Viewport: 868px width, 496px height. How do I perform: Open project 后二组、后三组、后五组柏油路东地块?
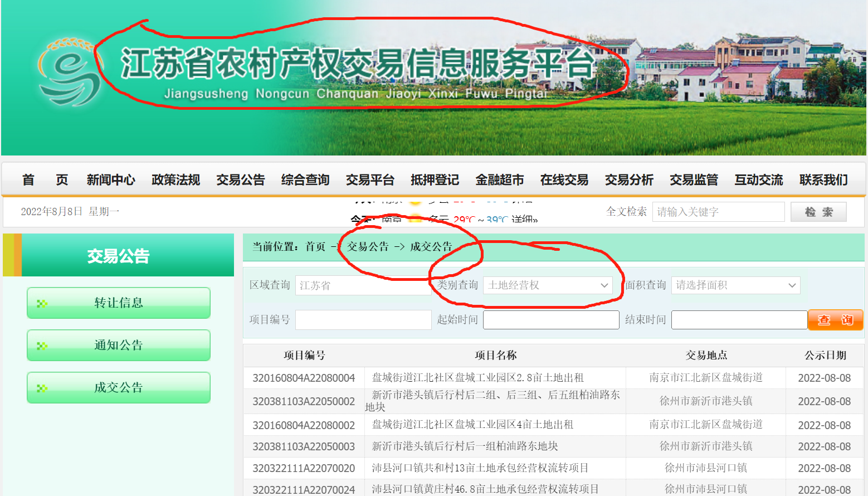coord(492,401)
